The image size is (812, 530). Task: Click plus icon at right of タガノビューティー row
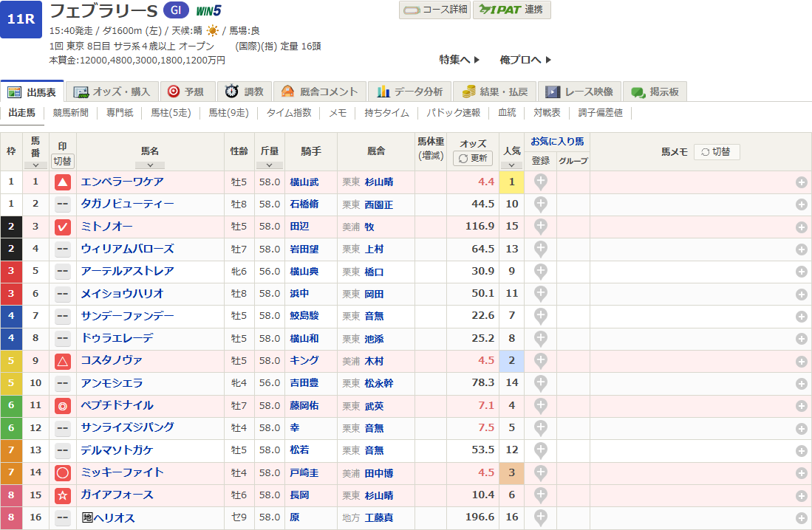tap(801, 204)
